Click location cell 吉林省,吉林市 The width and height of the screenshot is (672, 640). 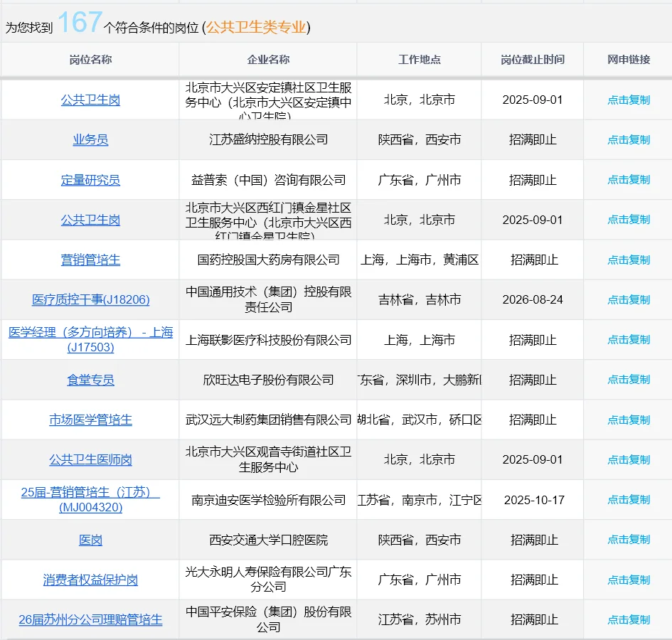click(x=419, y=299)
